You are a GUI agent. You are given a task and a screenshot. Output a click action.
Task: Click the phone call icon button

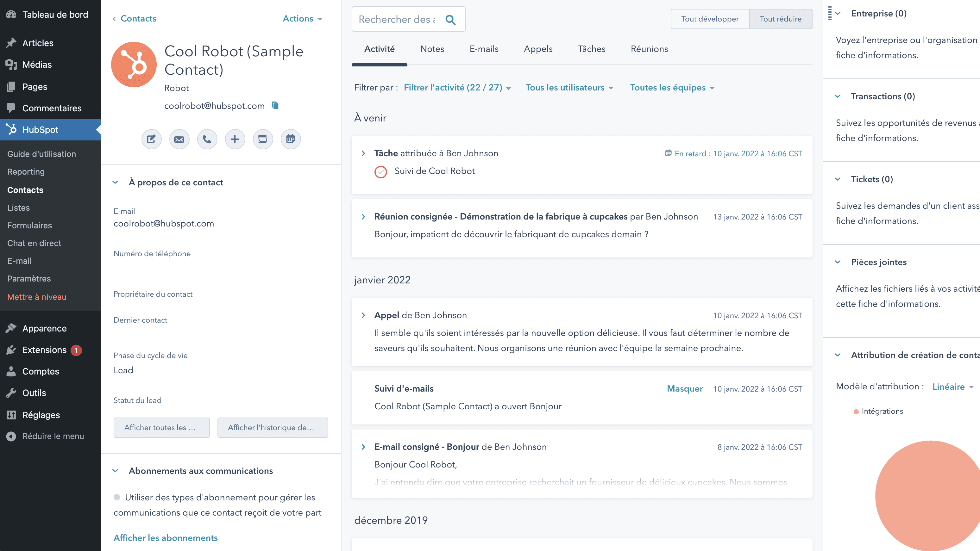(x=207, y=139)
